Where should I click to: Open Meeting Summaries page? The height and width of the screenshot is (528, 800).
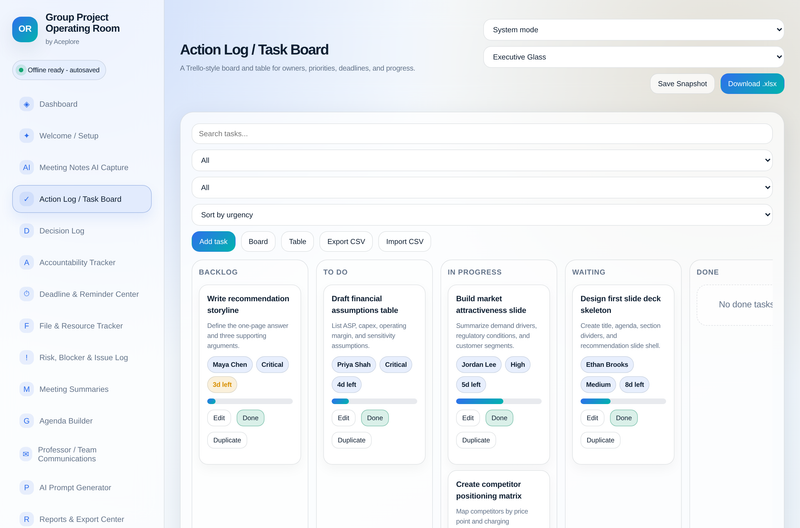click(82, 389)
